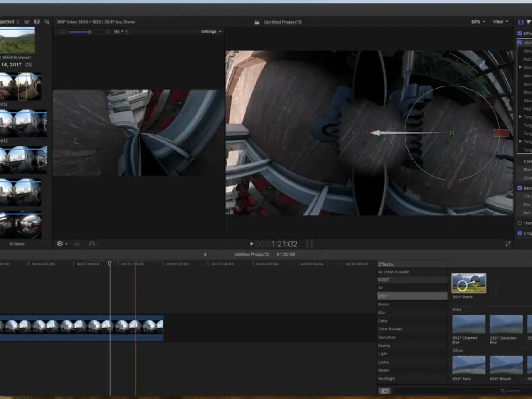The image size is (532, 399).
Task: Click the wide field of view icon
Action: click(62, 32)
